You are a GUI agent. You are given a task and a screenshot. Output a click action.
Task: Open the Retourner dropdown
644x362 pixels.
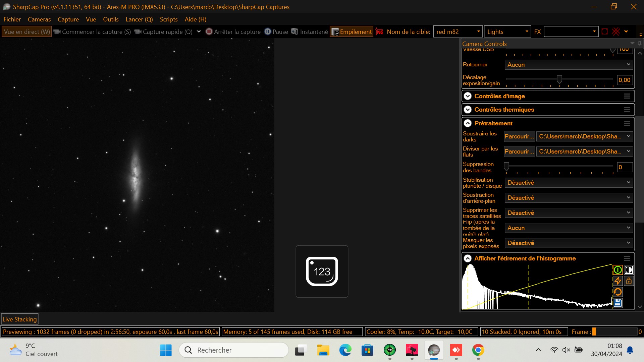[568, 65]
